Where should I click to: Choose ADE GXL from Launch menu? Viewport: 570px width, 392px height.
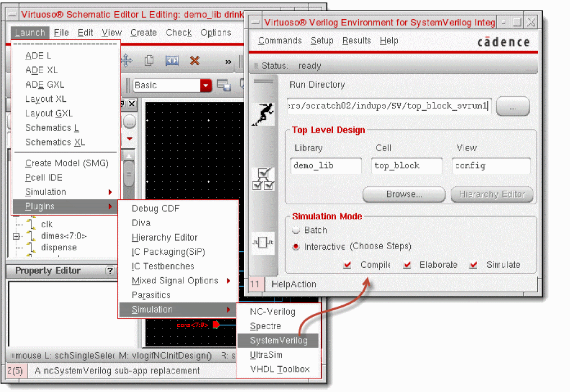65,85
